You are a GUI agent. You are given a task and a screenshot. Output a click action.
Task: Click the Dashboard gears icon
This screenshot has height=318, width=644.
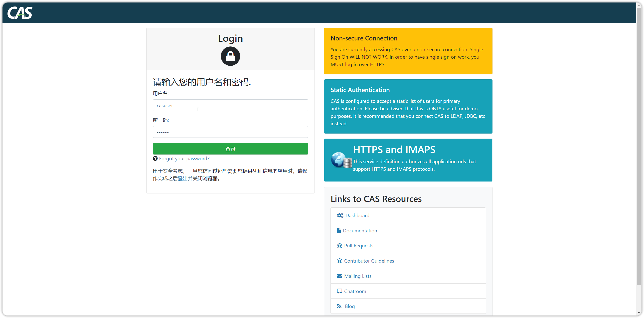340,215
